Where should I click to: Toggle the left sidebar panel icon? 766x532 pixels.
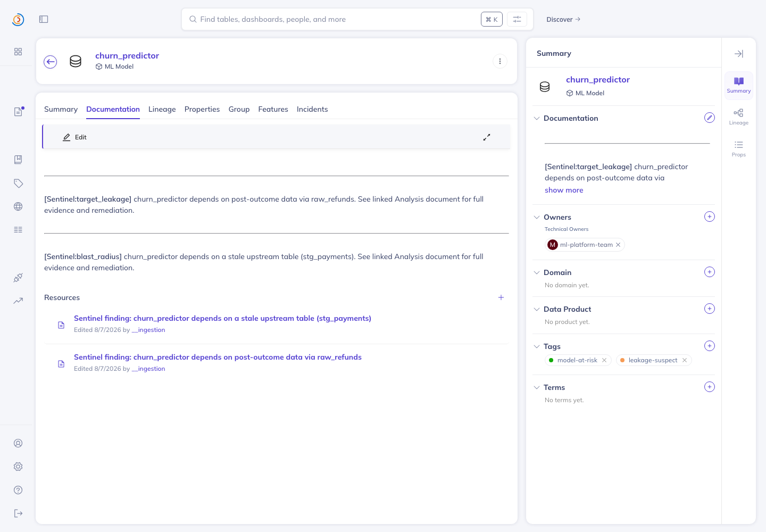coord(44,19)
